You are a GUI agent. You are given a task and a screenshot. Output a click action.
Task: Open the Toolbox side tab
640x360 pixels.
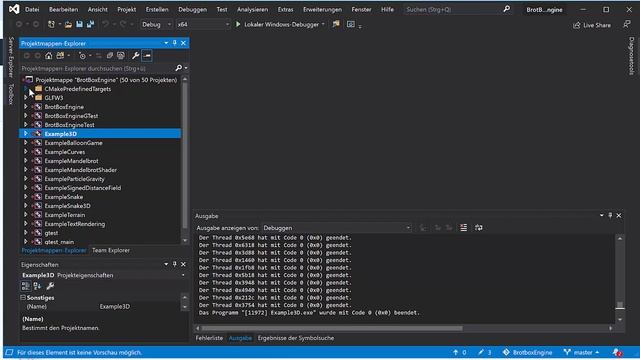pyautogui.click(x=11, y=94)
